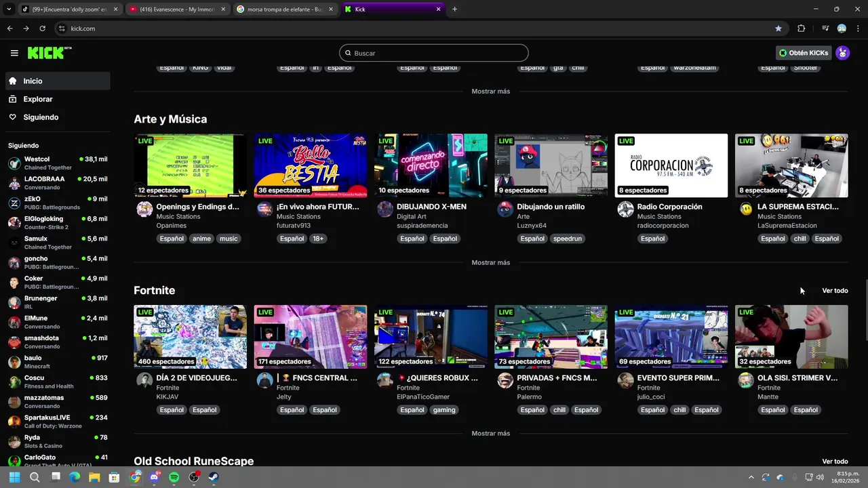Open browser extensions puzzle icon

[801, 28]
